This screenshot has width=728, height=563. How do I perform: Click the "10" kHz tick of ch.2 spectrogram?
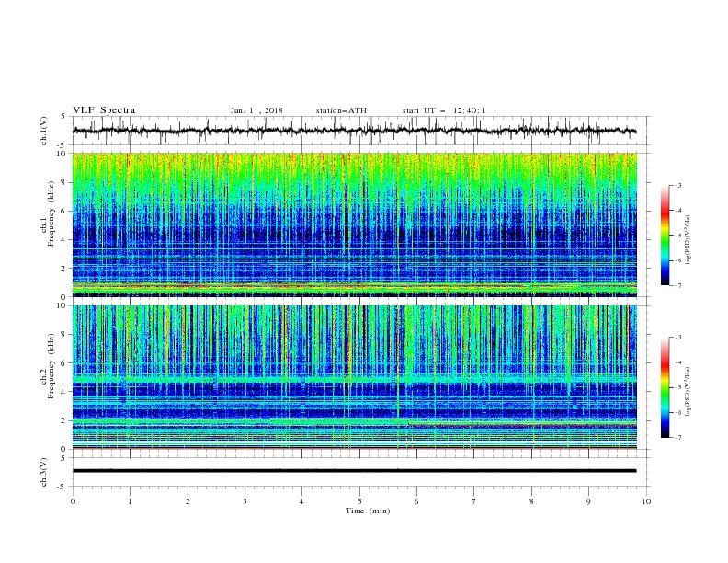pyautogui.click(x=63, y=305)
